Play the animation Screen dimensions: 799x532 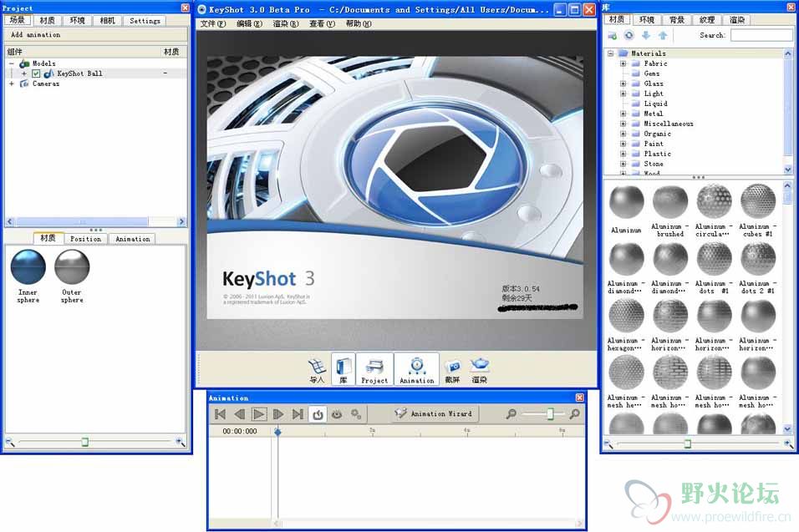259,414
